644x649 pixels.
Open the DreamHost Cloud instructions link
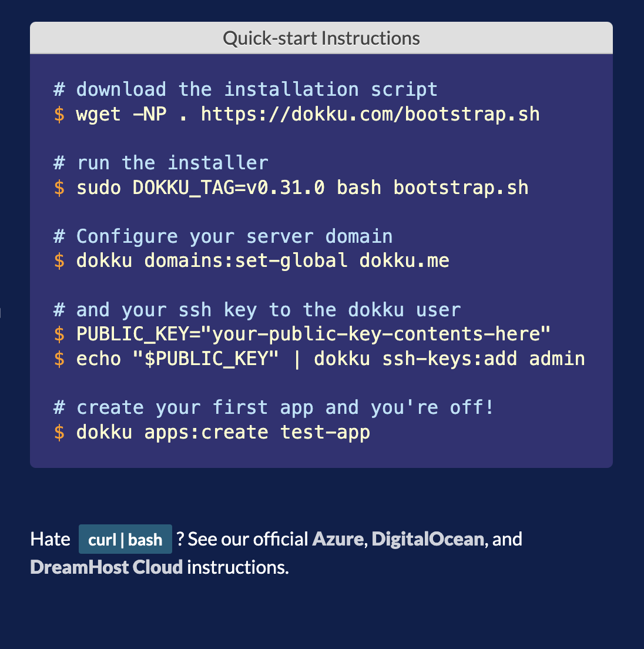click(106, 567)
